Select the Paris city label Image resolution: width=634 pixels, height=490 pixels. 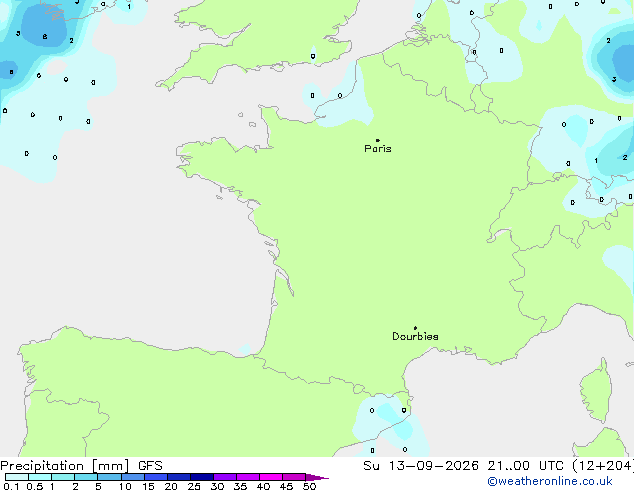click(x=378, y=148)
